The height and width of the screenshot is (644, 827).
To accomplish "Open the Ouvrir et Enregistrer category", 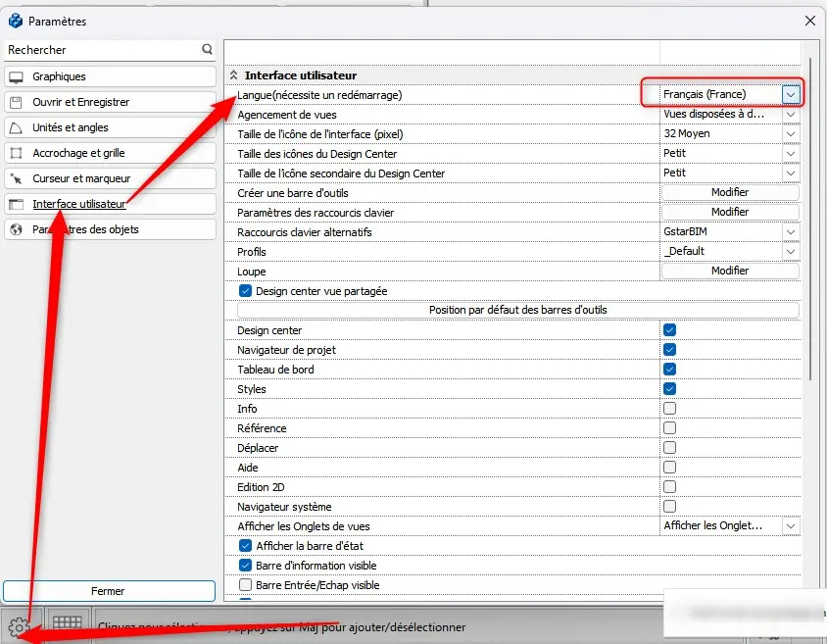I will click(110, 102).
